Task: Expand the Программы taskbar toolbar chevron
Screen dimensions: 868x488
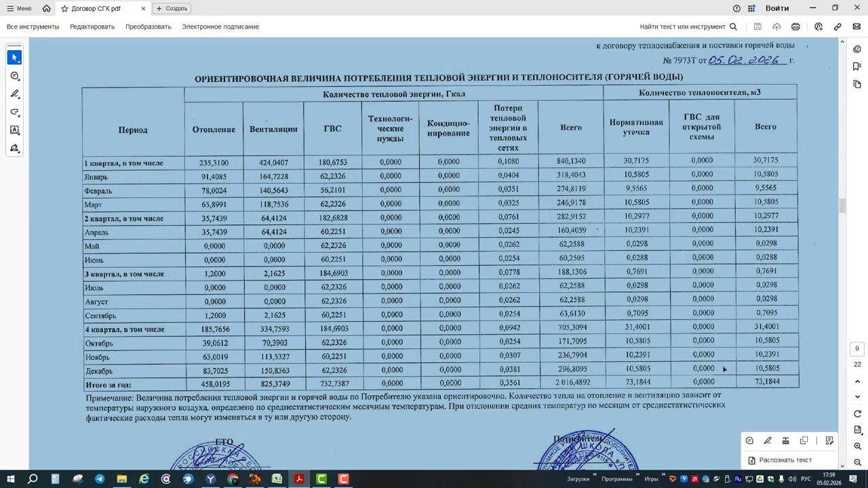Action: (637, 476)
